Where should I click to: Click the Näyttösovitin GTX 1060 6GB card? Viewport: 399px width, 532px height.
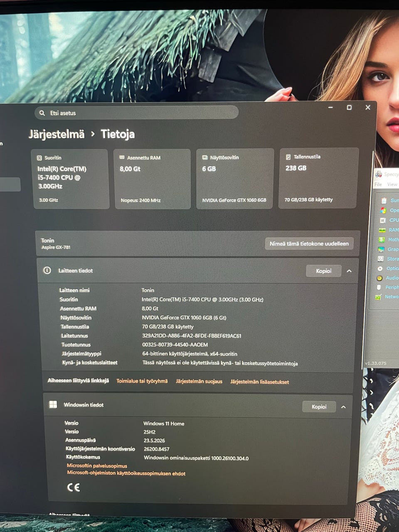[x=235, y=178]
